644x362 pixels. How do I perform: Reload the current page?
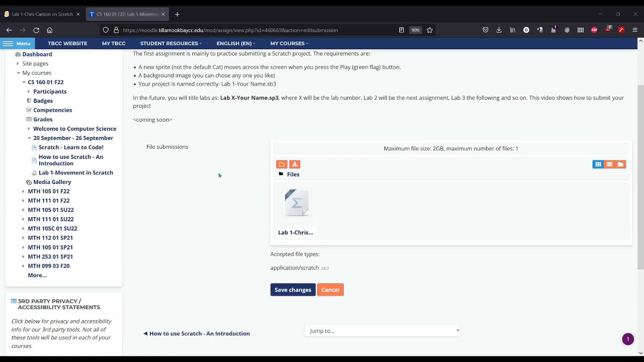pyautogui.click(x=36, y=30)
